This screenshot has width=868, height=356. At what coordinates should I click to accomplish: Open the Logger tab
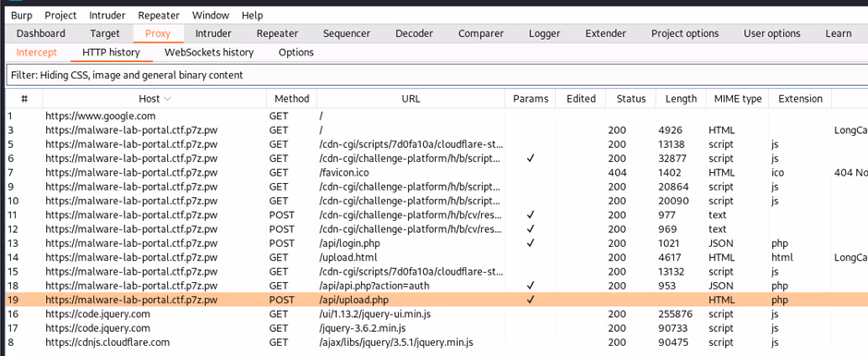(544, 33)
